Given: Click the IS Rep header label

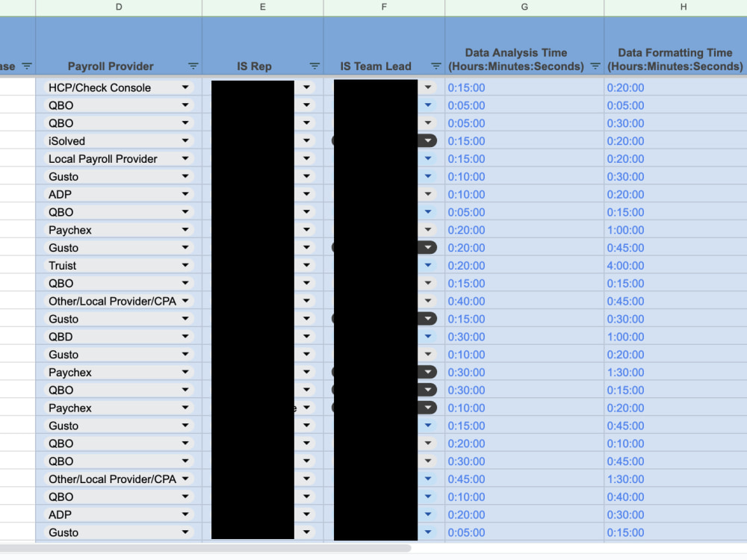Looking at the screenshot, I should coord(255,66).
